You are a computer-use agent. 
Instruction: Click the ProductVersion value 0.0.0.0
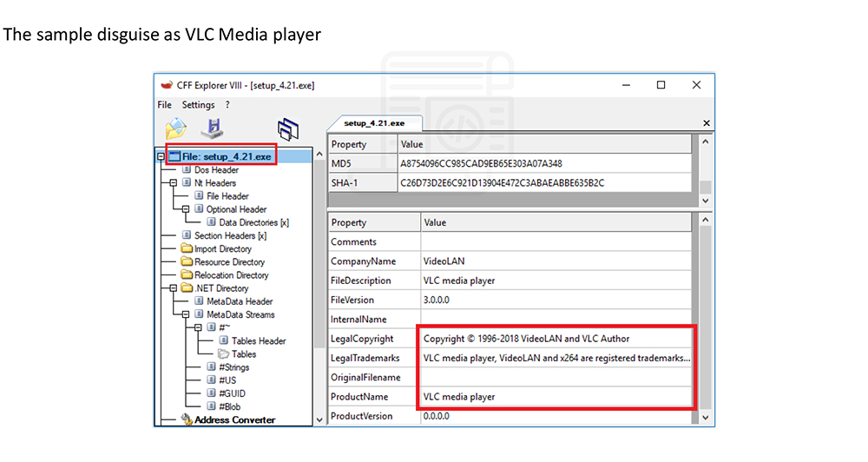[437, 416]
